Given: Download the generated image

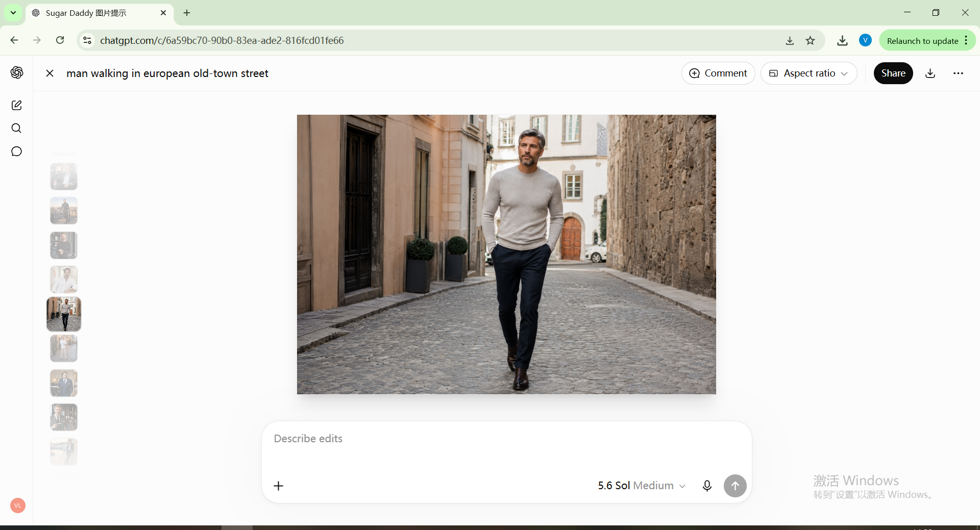Looking at the screenshot, I should pyautogui.click(x=930, y=73).
